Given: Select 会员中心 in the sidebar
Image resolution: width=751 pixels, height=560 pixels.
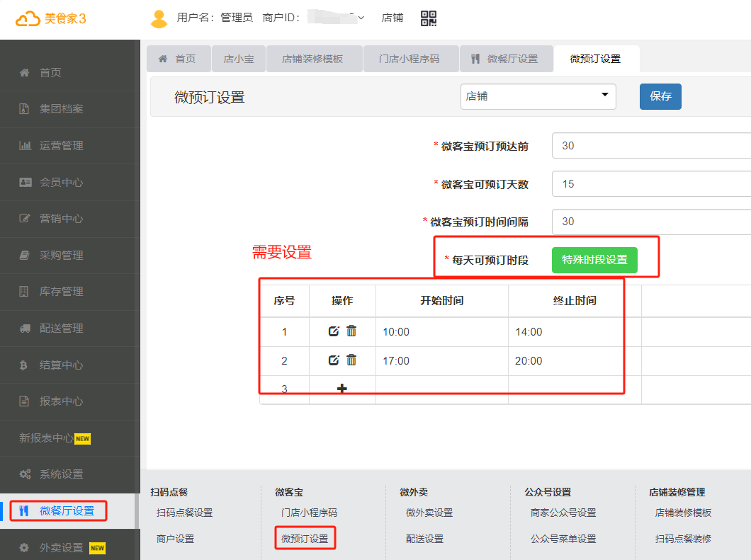Looking at the screenshot, I should [61, 182].
